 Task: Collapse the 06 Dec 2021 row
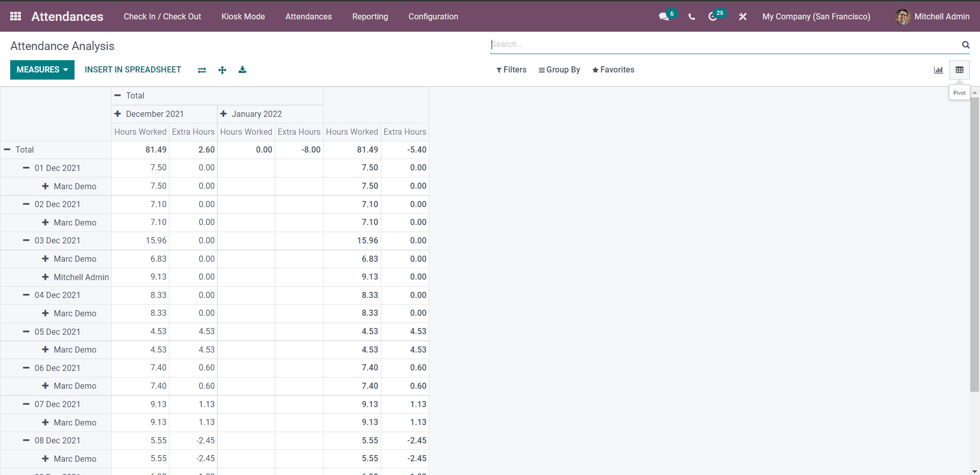click(x=56, y=368)
